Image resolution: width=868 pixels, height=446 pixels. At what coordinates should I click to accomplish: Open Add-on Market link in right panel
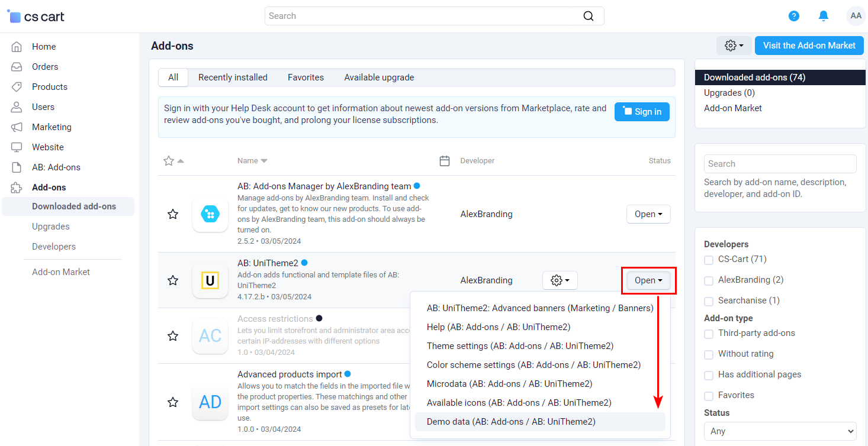pos(733,108)
